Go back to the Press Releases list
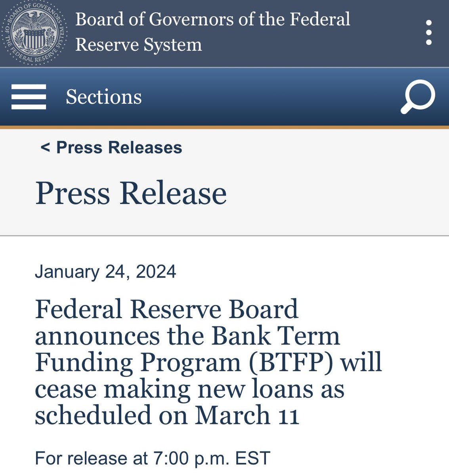Image resolution: width=449 pixels, height=476 pixels. [119, 148]
